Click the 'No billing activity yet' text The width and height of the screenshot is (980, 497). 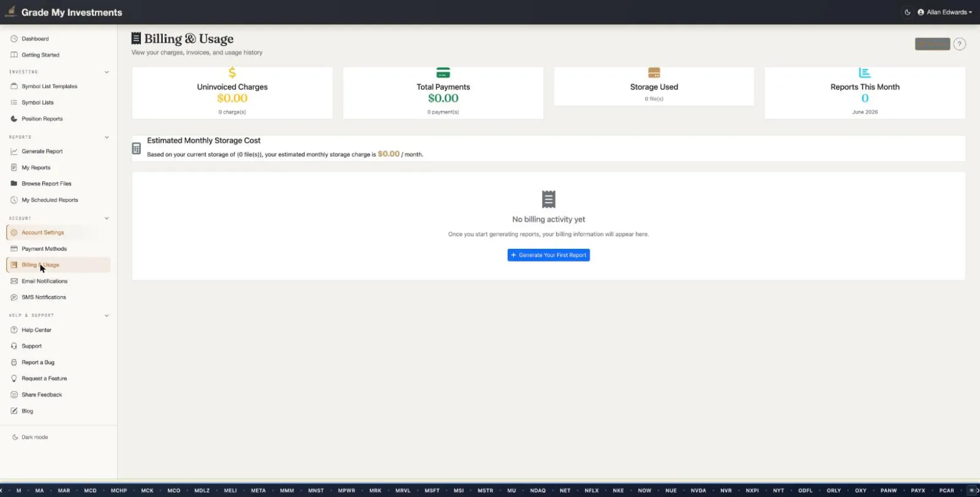[x=549, y=219]
